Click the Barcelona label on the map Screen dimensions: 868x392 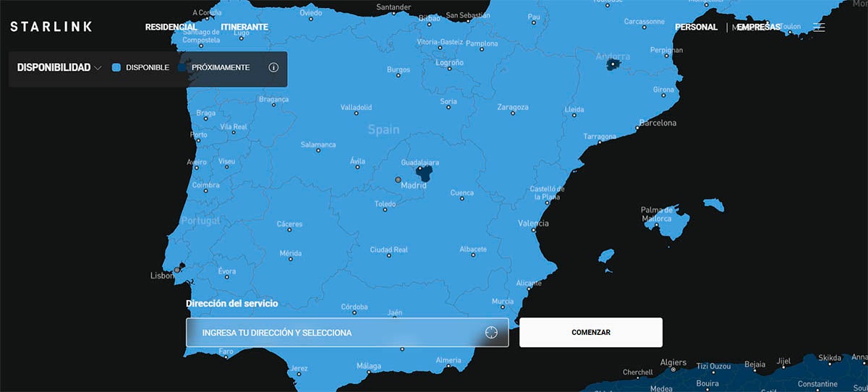coord(658,123)
